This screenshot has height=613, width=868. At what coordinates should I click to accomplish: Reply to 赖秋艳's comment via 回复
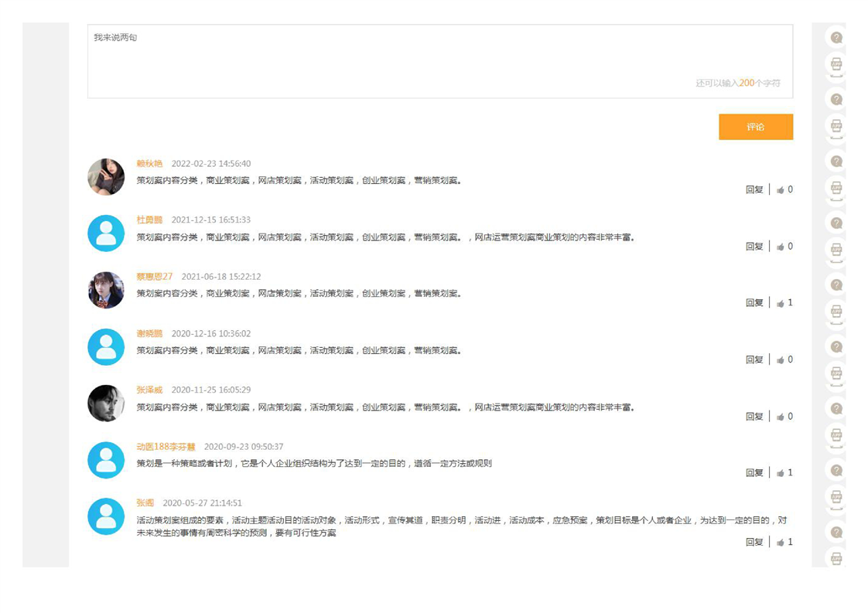pos(754,190)
